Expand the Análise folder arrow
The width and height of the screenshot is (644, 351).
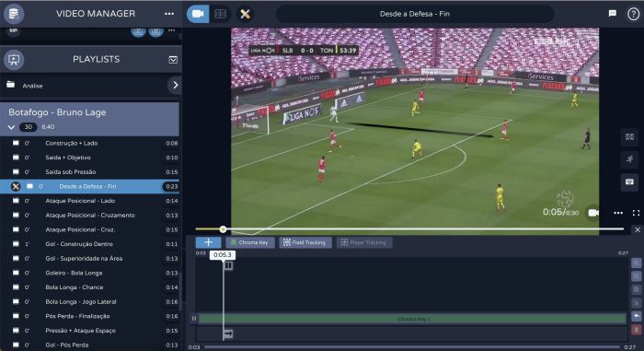(x=175, y=85)
